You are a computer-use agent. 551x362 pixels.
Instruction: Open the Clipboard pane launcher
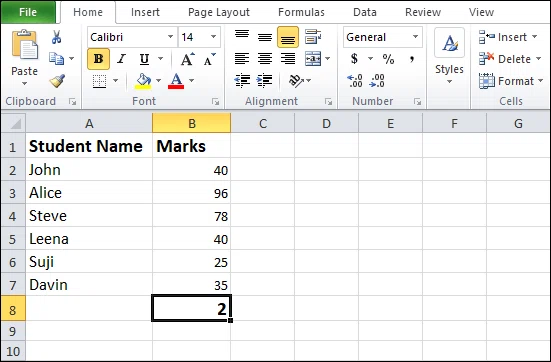click(x=73, y=102)
